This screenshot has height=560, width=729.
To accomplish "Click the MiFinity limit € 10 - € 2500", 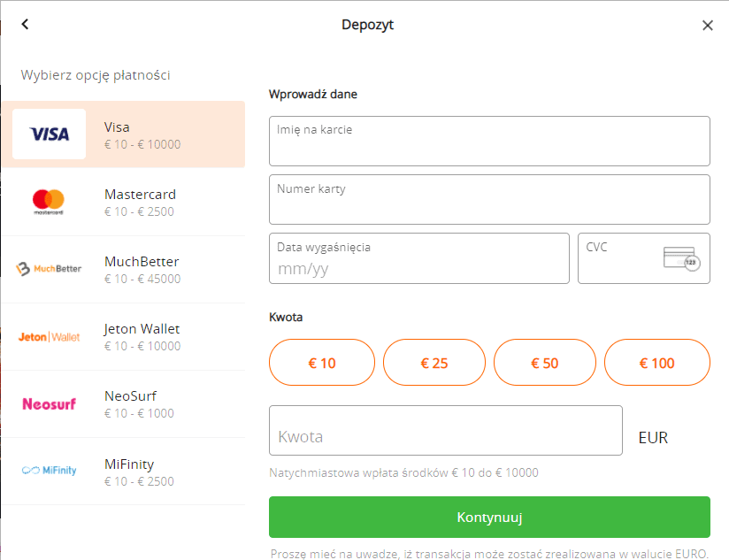I will coord(139,481).
